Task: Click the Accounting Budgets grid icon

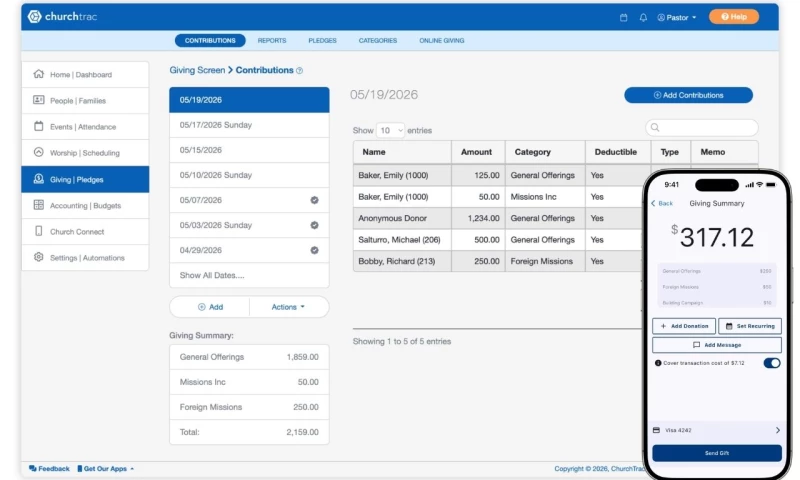Action: pos(38,205)
